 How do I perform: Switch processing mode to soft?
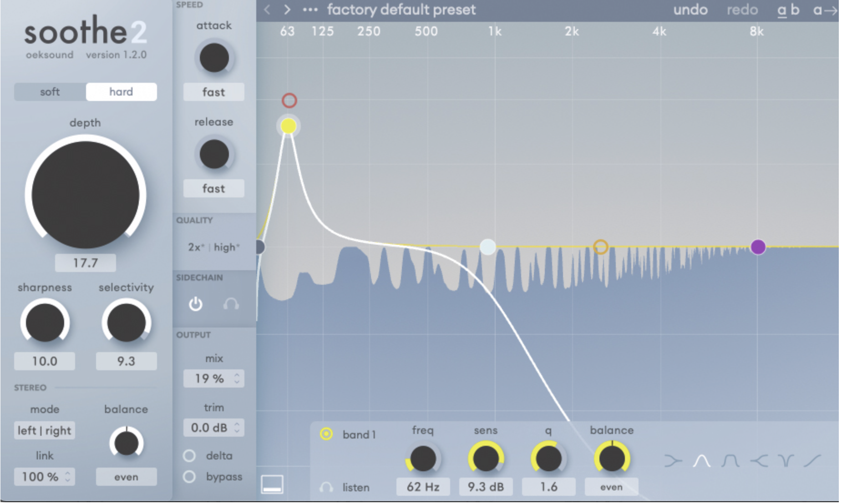click(x=49, y=92)
